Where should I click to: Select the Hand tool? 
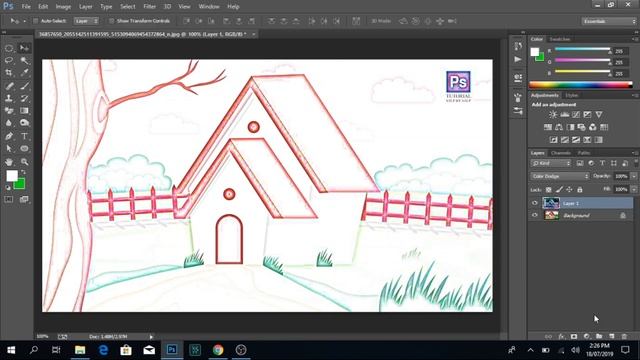pyautogui.click(x=9, y=162)
